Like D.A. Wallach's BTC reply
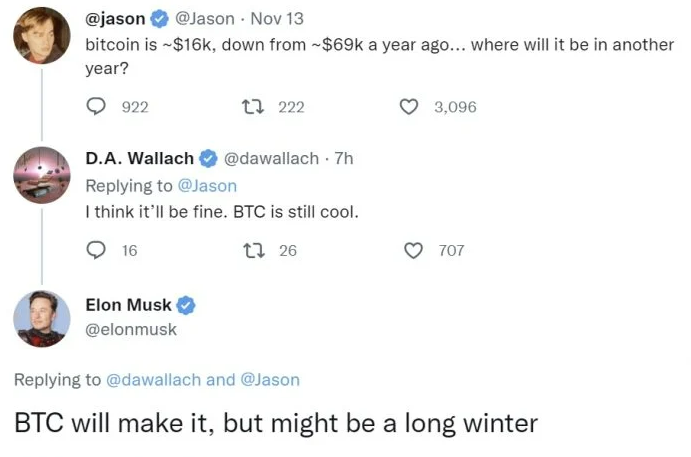691x457 pixels. [413, 250]
